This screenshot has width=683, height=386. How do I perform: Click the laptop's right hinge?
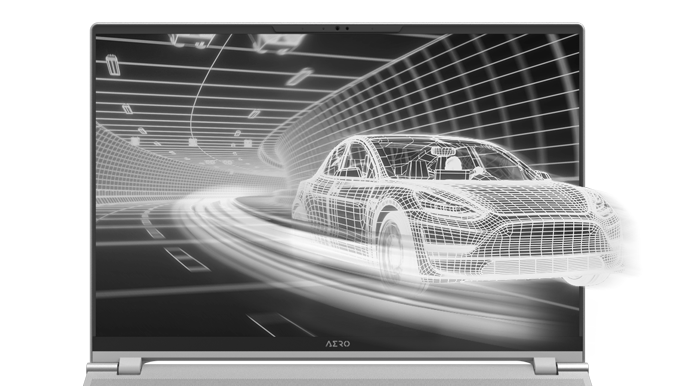pyautogui.click(x=545, y=366)
